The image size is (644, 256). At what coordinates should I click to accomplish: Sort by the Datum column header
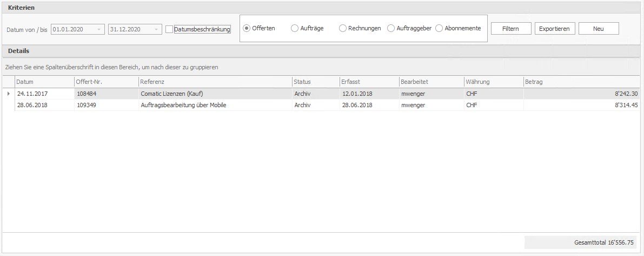click(43, 82)
